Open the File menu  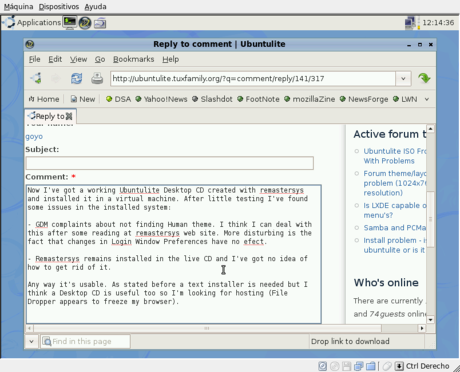tap(35, 59)
